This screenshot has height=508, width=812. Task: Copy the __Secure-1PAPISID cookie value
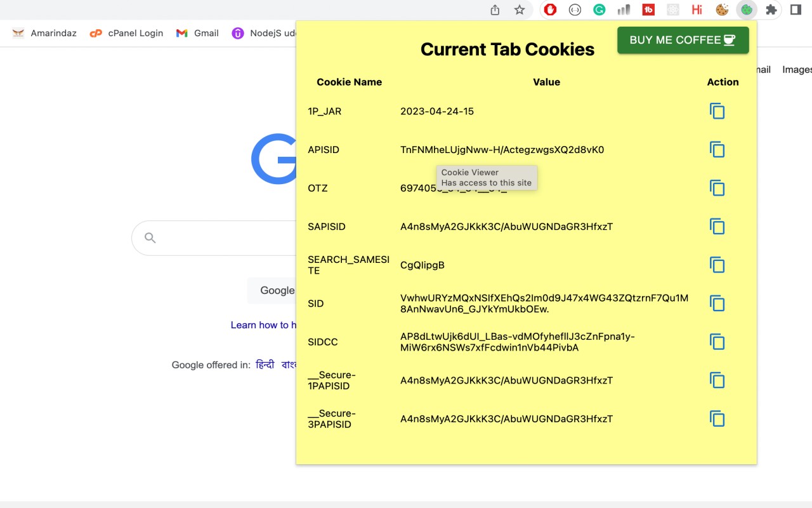[717, 380]
